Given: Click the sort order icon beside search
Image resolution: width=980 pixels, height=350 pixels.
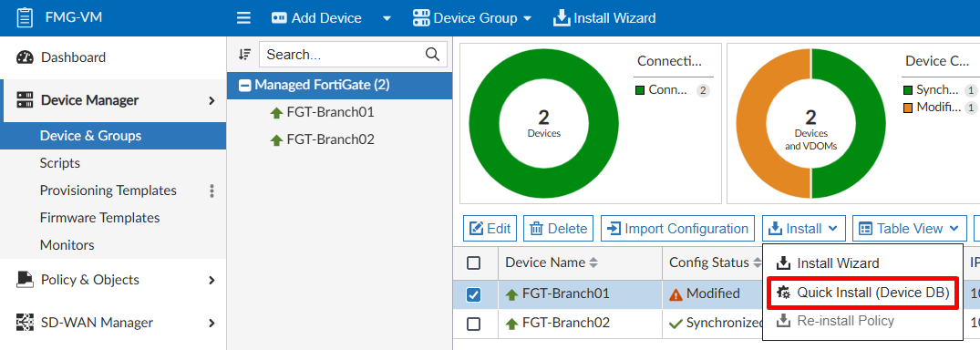Looking at the screenshot, I should point(244,55).
